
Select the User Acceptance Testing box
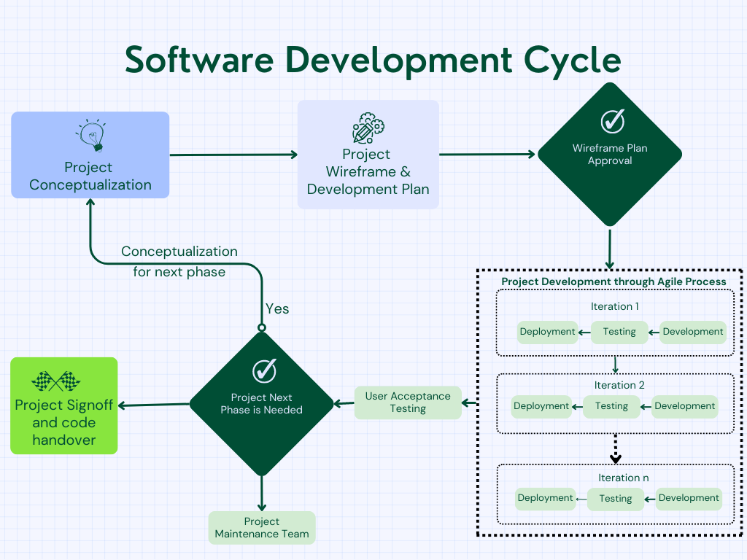click(408, 402)
